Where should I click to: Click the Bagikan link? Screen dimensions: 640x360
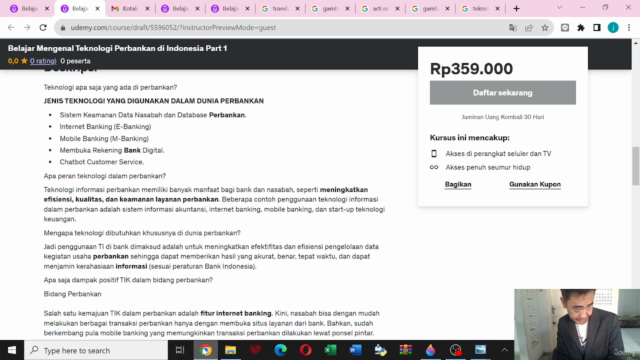pyautogui.click(x=458, y=184)
